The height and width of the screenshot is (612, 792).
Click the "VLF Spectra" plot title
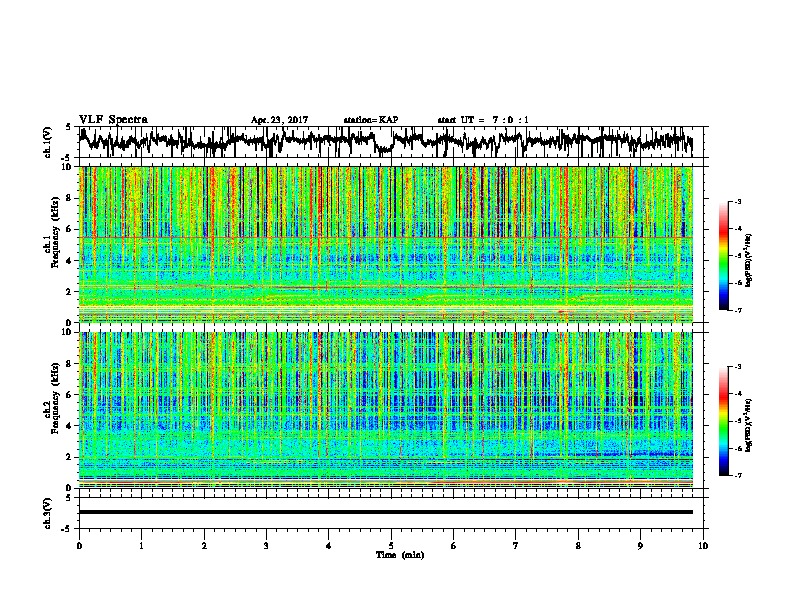click(x=113, y=120)
